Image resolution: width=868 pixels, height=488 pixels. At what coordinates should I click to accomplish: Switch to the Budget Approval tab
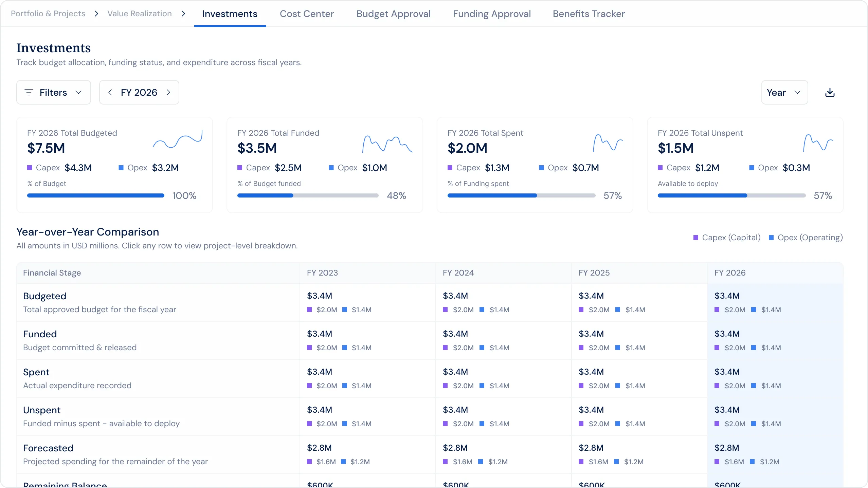pyautogui.click(x=393, y=14)
